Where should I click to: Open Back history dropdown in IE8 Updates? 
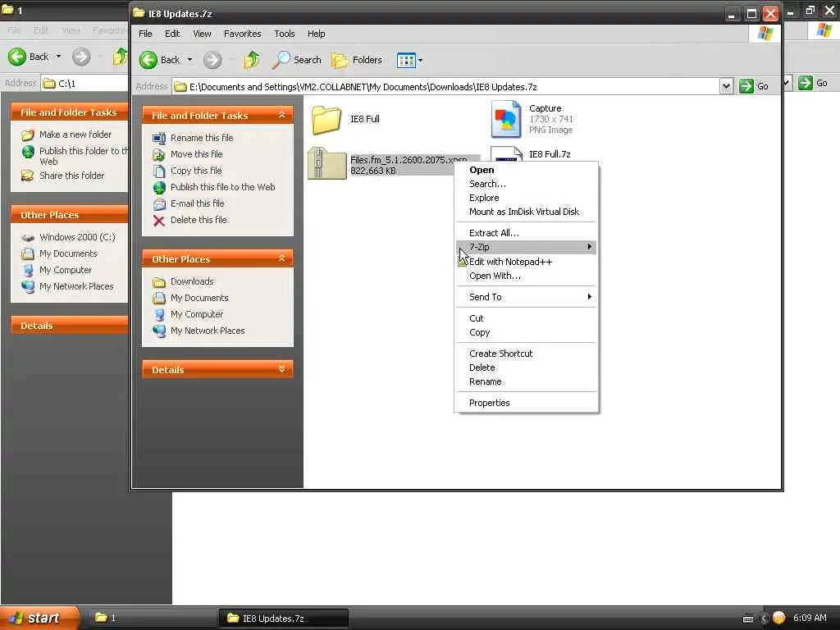coord(189,60)
